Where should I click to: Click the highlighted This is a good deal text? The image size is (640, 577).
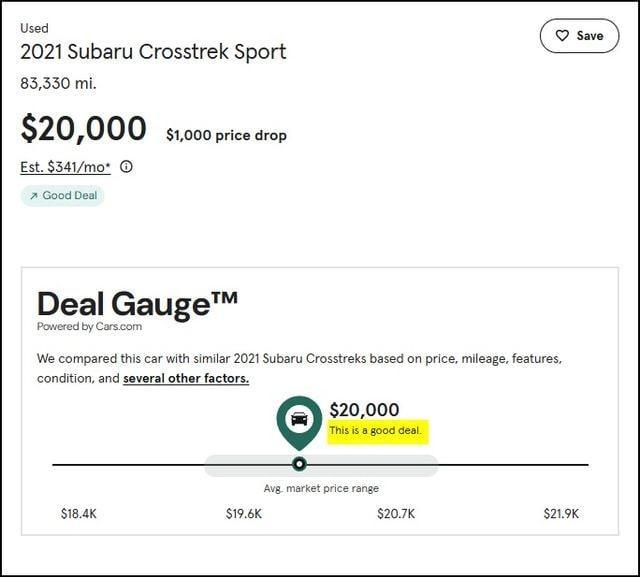(x=377, y=431)
